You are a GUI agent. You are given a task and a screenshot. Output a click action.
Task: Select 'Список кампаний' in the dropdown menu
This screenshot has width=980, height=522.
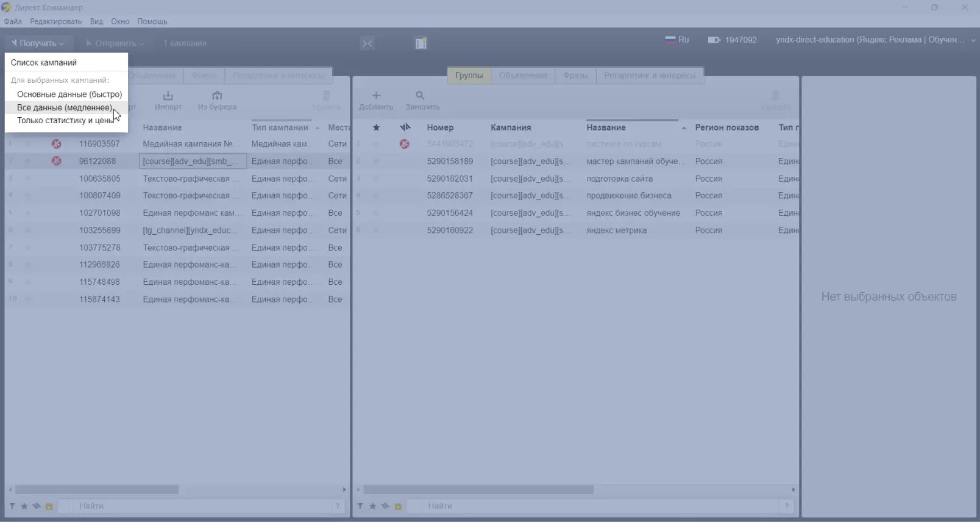pos(44,62)
